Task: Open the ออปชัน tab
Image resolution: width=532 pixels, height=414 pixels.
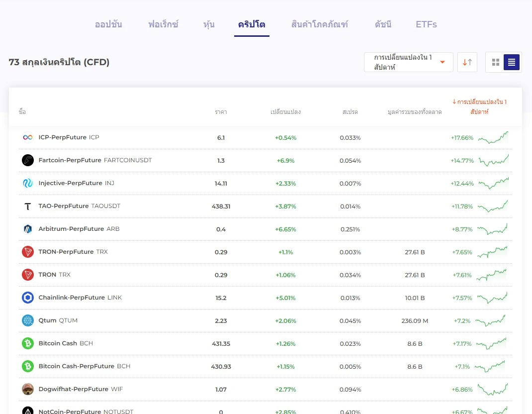Action: pyautogui.click(x=108, y=24)
